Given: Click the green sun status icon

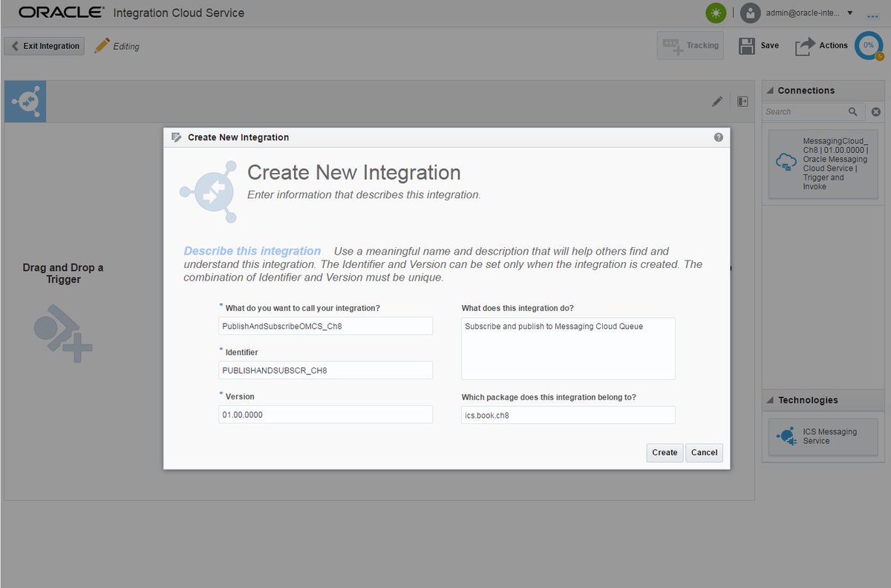Looking at the screenshot, I should point(716,13).
